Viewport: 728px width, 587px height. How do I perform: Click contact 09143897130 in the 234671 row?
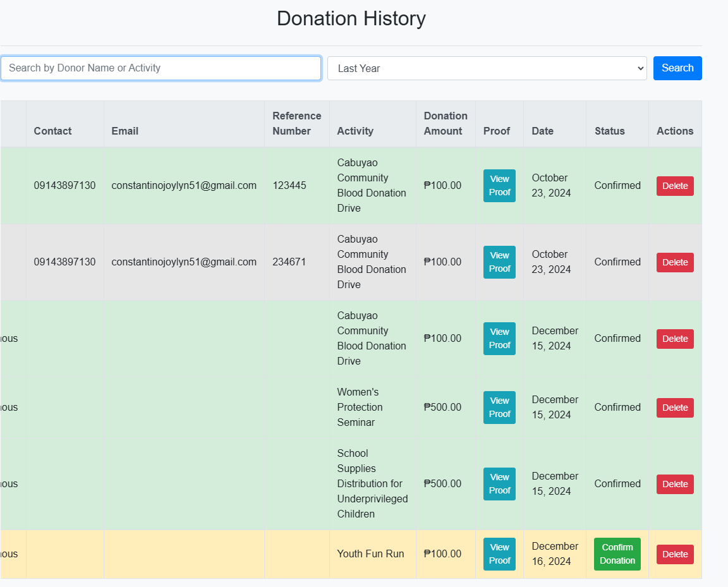(x=64, y=262)
